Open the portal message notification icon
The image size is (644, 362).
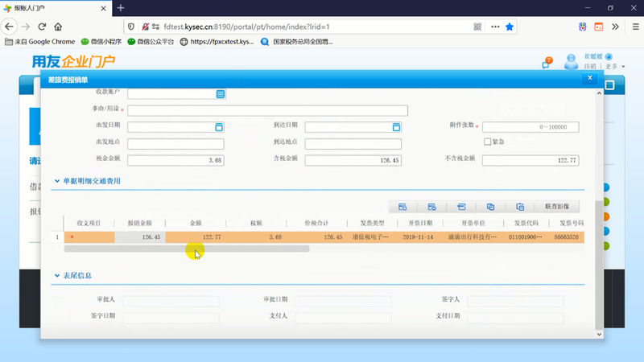pyautogui.click(x=547, y=63)
